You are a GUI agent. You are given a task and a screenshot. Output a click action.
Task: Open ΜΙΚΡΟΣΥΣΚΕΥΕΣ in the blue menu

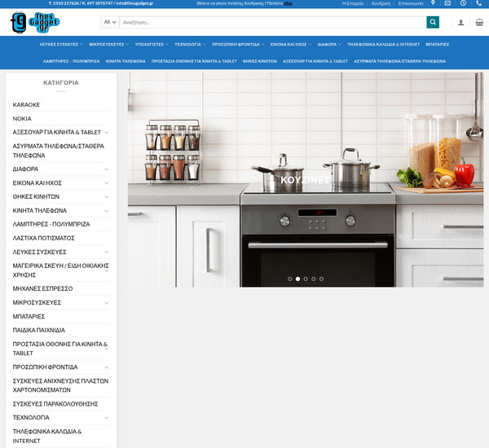(109, 44)
